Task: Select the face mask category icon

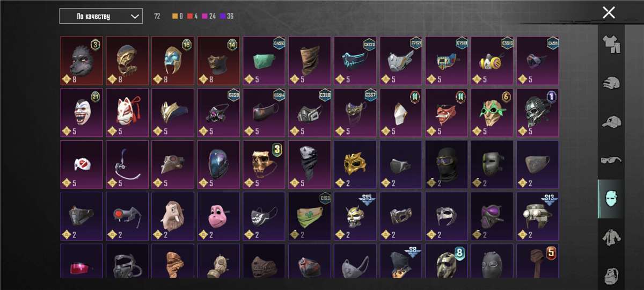Action: [x=611, y=199]
